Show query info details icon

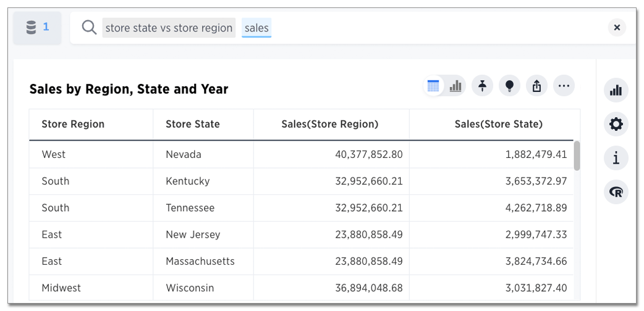point(616,158)
